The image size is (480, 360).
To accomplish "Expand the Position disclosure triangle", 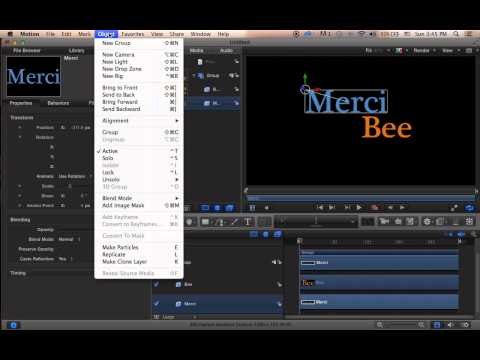I will coord(20,127).
